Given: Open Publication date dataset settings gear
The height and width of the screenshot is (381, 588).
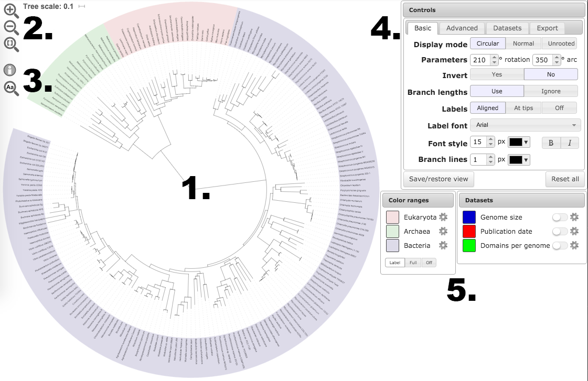Looking at the screenshot, I should [574, 231].
